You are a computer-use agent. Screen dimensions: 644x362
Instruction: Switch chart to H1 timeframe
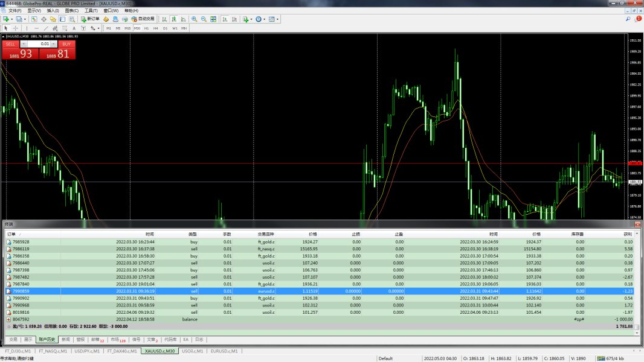tap(146, 28)
